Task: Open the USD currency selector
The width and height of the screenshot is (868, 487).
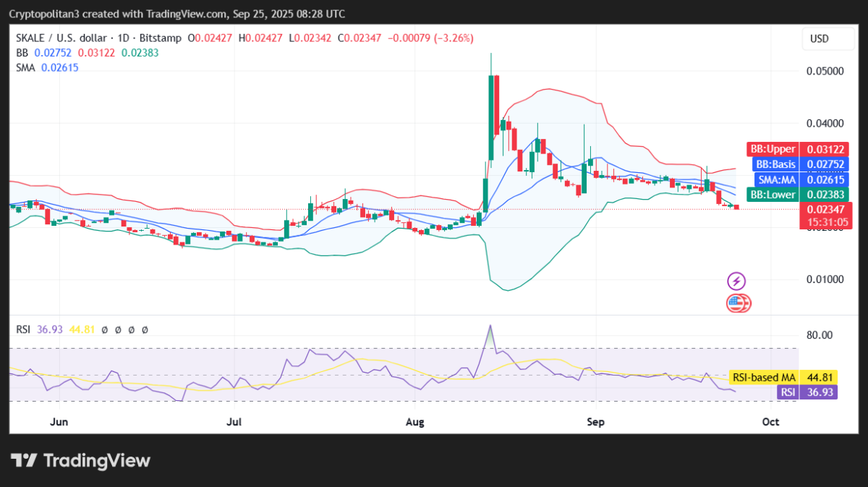Action: (819, 38)
